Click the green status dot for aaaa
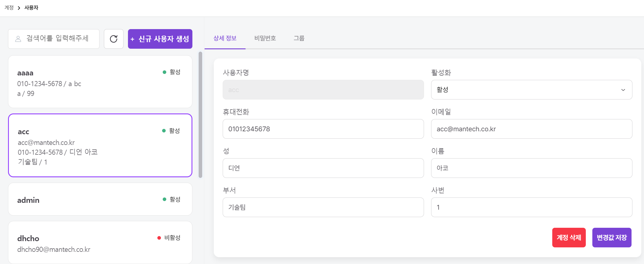Image resolution: width=644 pixels, height=264 pixels. (164, 72)
